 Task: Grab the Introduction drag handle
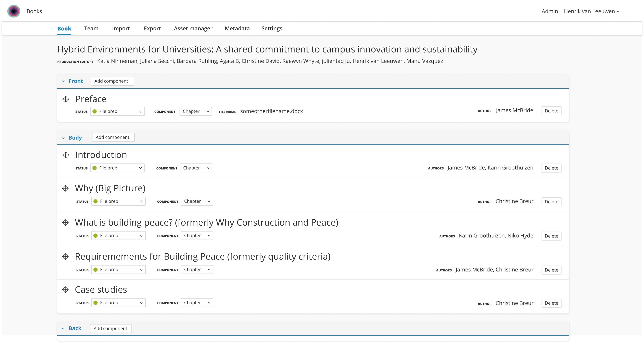66,155
